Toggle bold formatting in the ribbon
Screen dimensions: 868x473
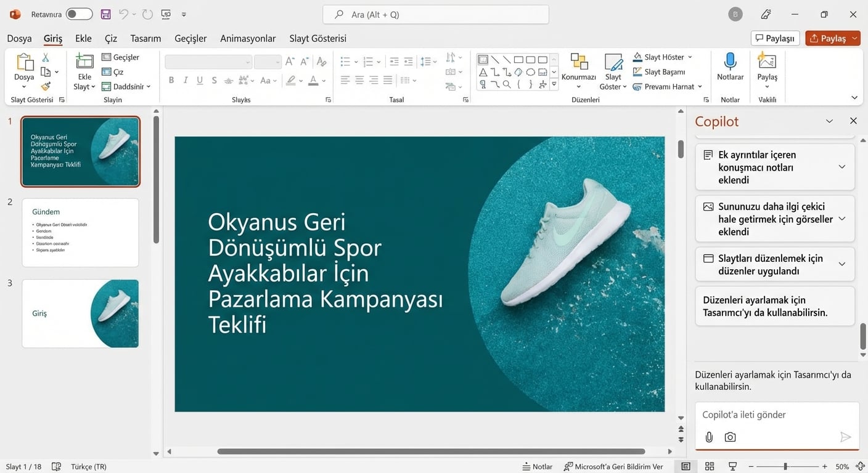click(171, 80)
